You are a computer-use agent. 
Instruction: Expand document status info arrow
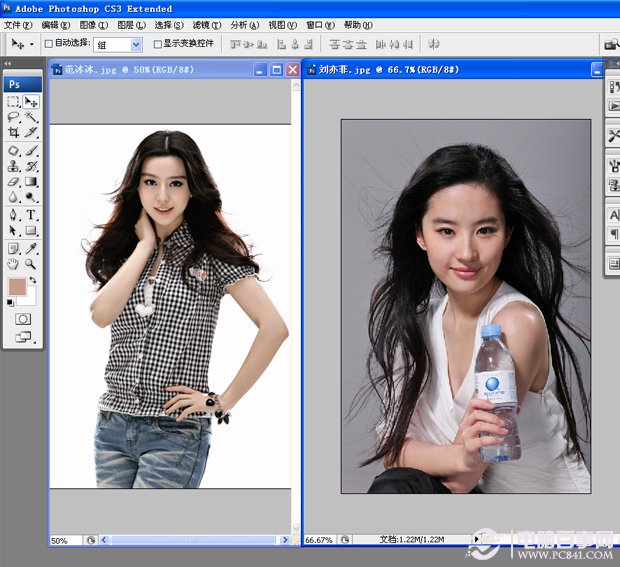click(x=476, y=539)
